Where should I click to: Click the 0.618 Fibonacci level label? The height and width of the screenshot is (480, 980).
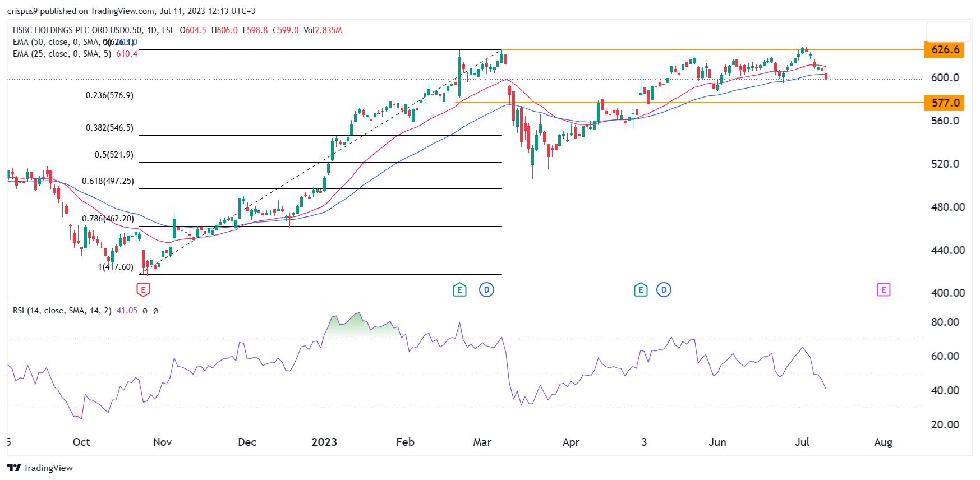108,181
